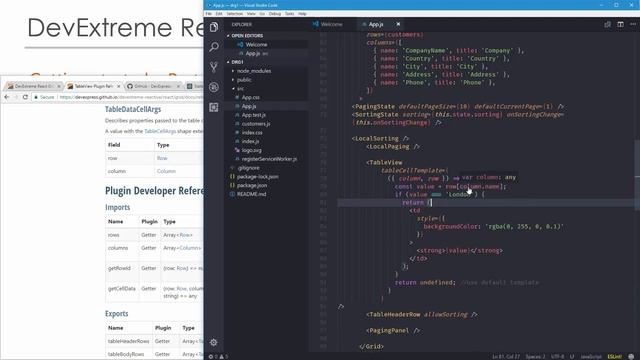Open the Edit menu
The image size is (640, 360).
coord(219,14)
